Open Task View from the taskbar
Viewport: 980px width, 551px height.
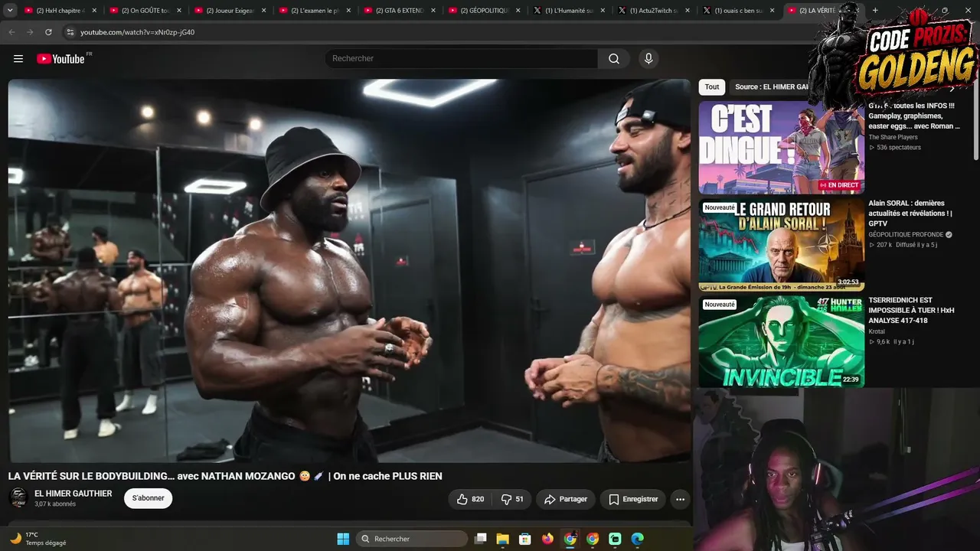[x=481, y=539]
